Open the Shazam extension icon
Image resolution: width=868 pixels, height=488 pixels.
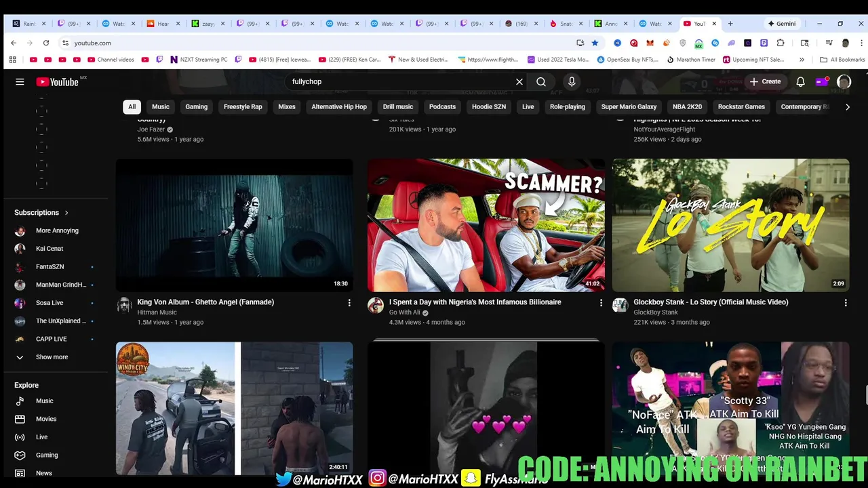[x=715, y=43]
